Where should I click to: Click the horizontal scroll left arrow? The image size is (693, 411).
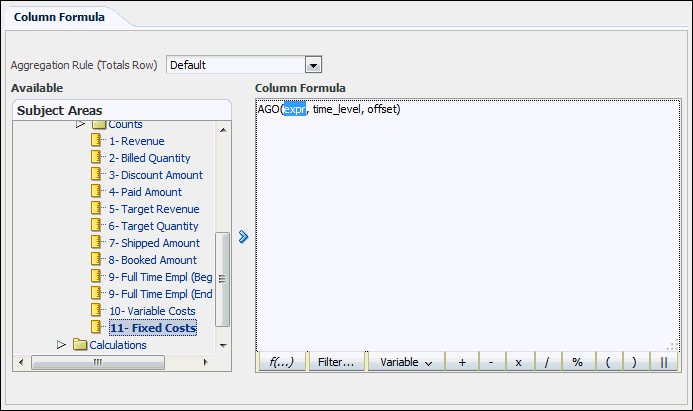tap(21, 362)
